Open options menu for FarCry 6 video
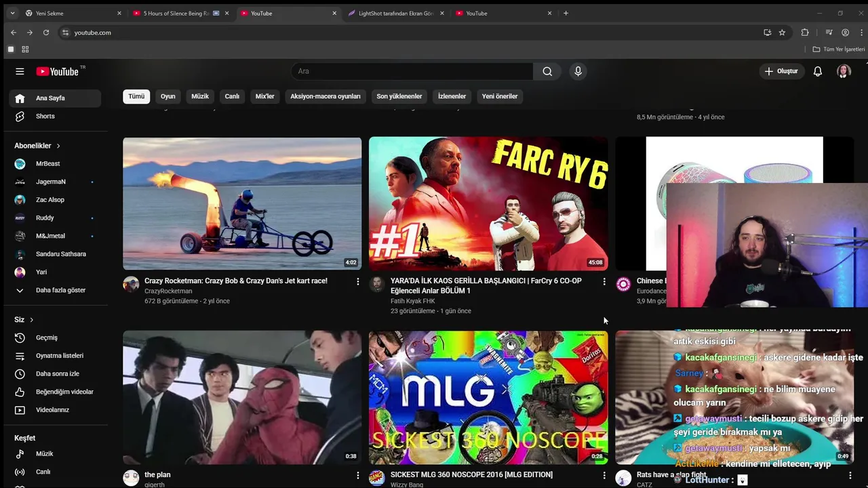 [x=604, y=281]
